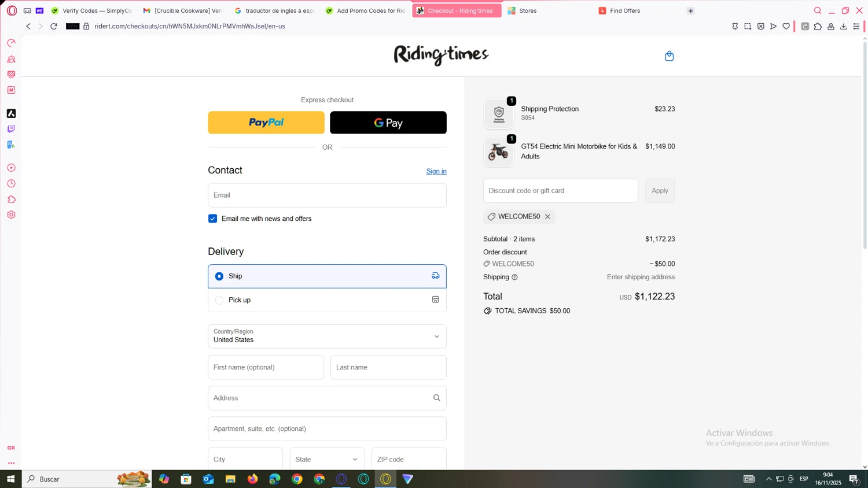The height and width of the screenshot is (488, 868).
Task: Open the player flow send icon
Action: [773, 27]
